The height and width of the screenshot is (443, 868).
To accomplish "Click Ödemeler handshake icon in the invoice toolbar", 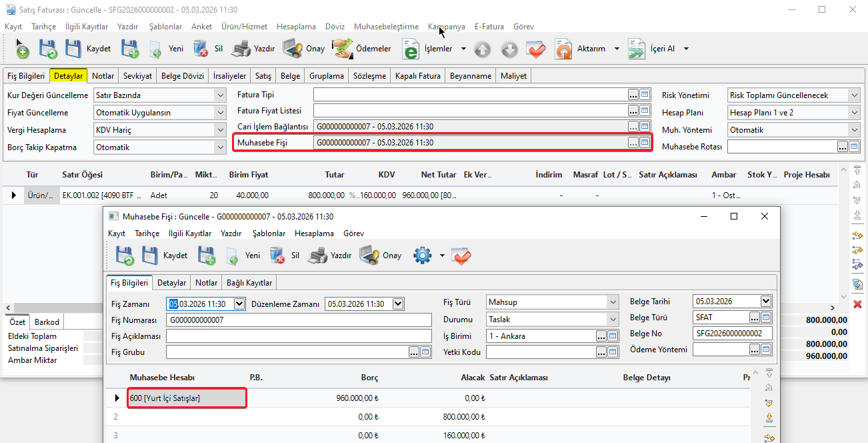I will pyautogui.click(x=343, y=49).
